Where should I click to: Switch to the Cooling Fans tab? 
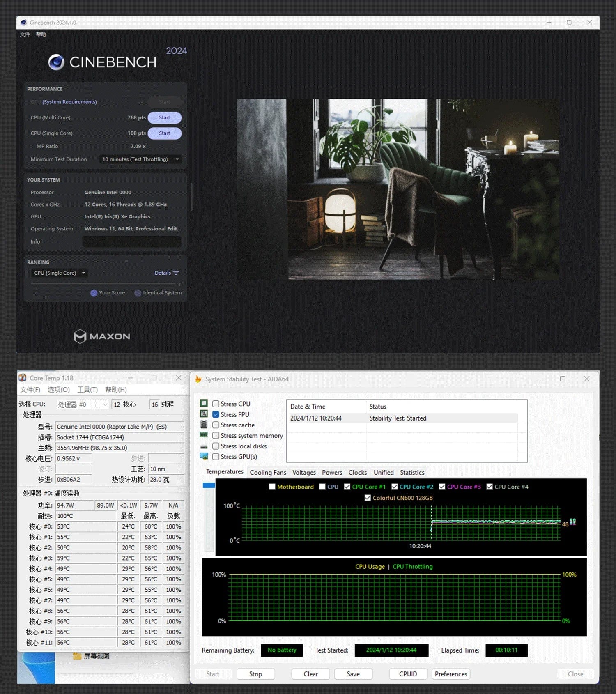click(x=268, y=472)
